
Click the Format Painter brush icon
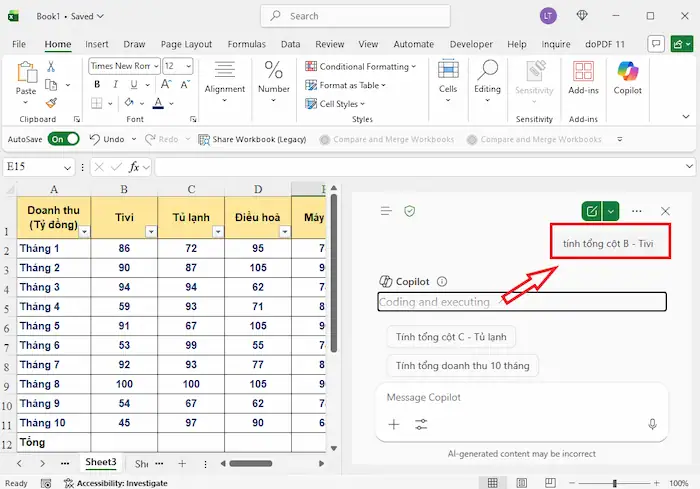tap(51, 103)
